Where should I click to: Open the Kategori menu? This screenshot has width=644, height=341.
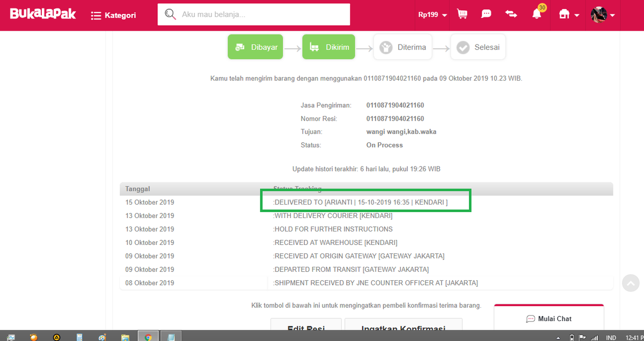114,16
